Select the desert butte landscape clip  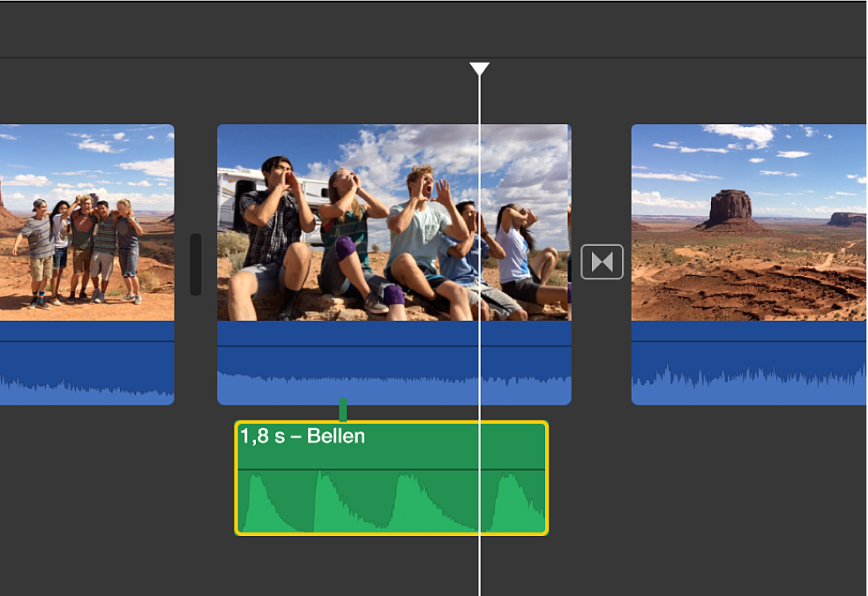749,222
